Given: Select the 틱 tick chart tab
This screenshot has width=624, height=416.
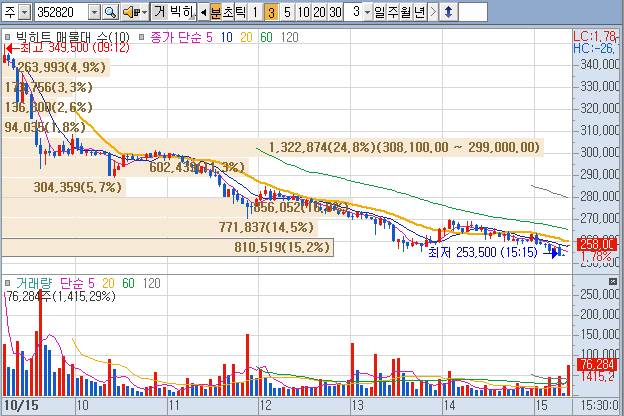Looking at the screenshot, I should [x=241, y=13].
